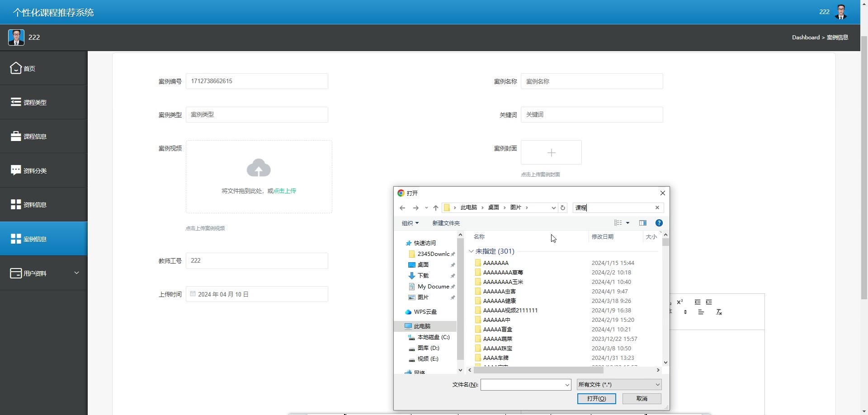Open the text alignment option in editor
The width and height of the screenshot is (868, 415).
[701, 312]
